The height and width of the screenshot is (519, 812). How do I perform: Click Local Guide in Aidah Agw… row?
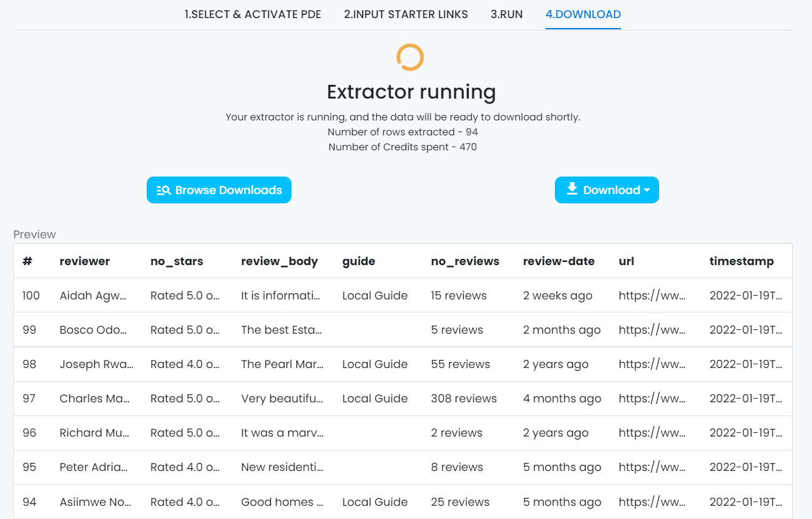(375, 296)
